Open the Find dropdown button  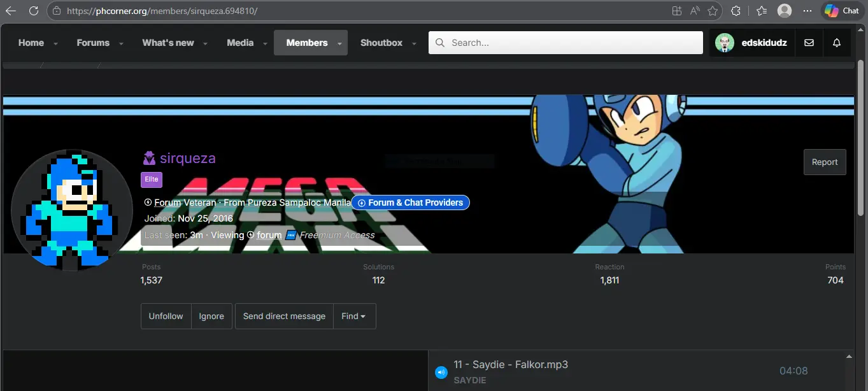354,316
